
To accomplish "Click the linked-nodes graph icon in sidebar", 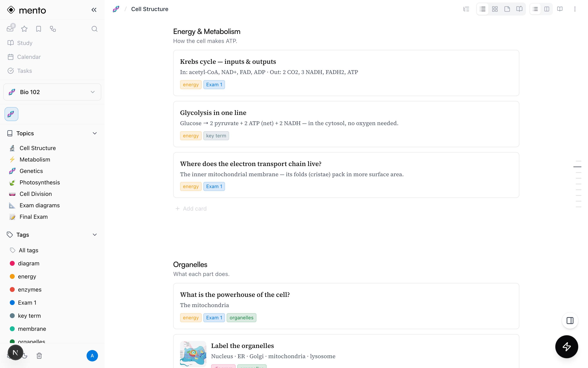I will (53, 29).
